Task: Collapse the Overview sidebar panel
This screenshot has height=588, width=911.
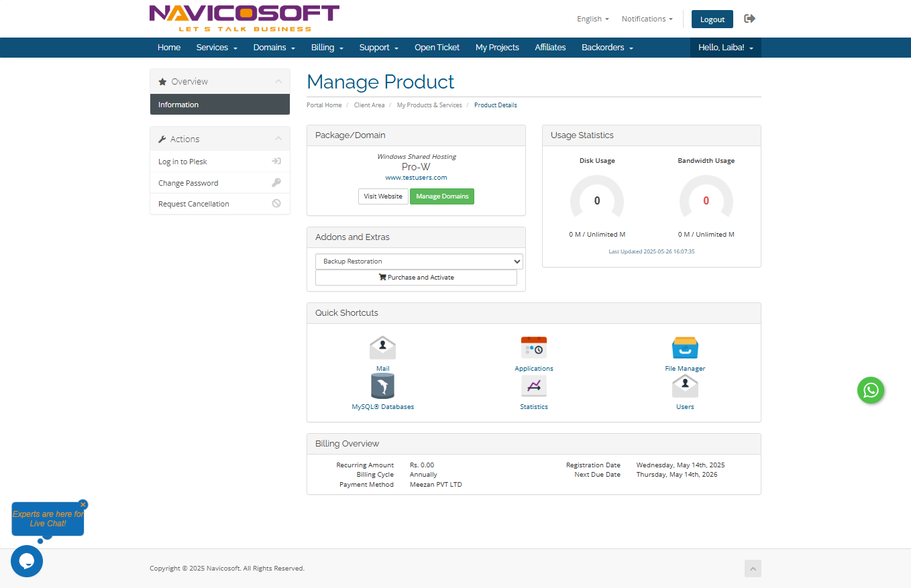Action: pos(278,82)
